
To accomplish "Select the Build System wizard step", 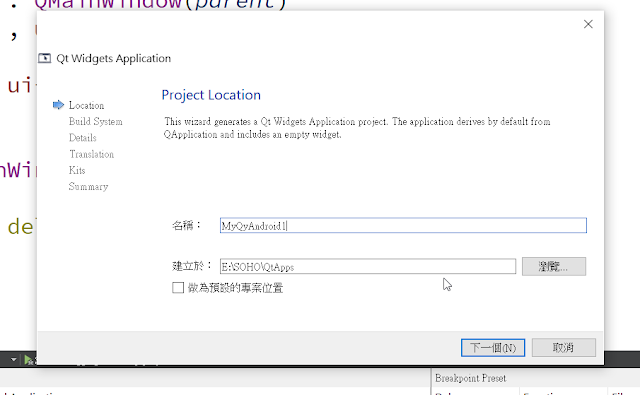I will 96,122.
